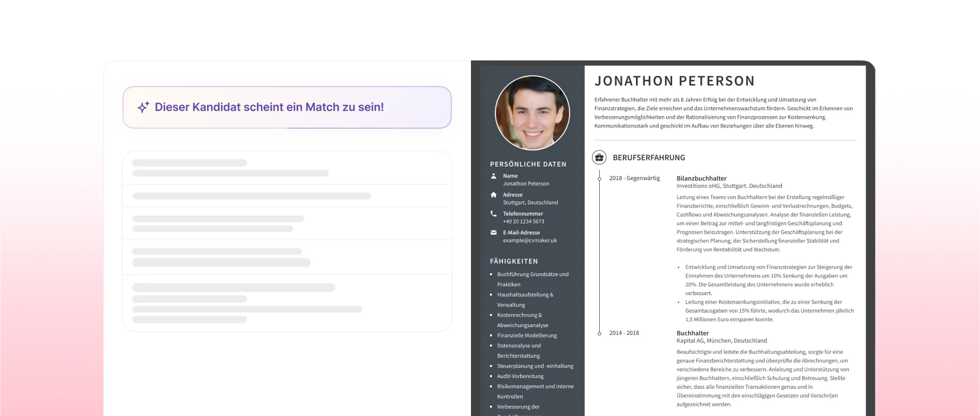Open Jonathon Peterson's profile photo
Screen dimensions: 980x416
click(532, 112)
